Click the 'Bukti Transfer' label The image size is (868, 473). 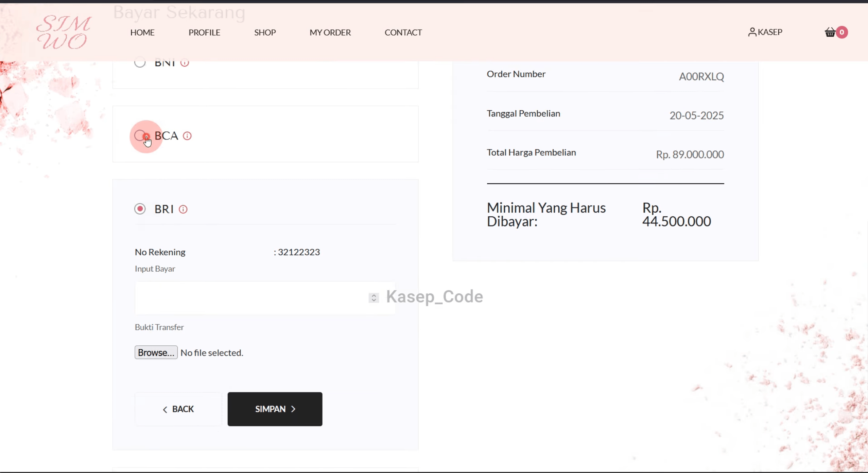(x=159, y=327)
